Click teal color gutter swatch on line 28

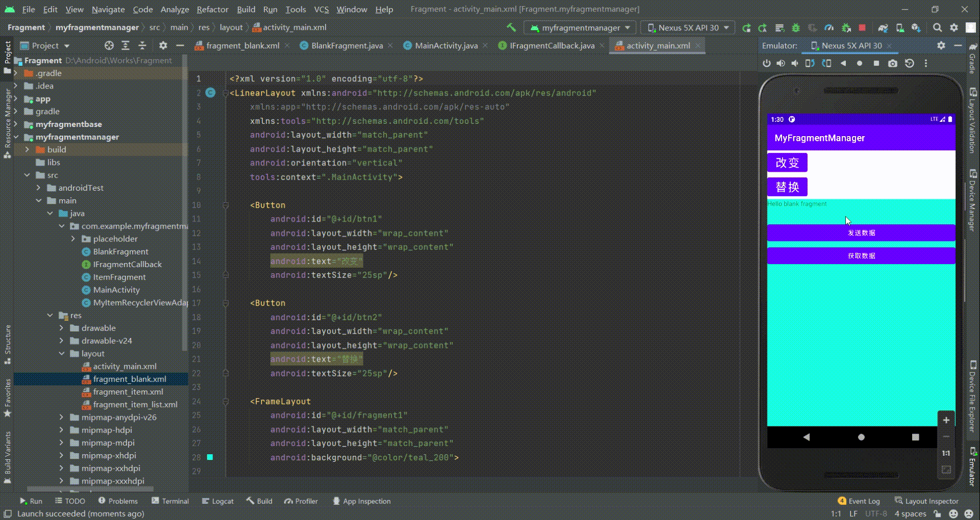210,457
